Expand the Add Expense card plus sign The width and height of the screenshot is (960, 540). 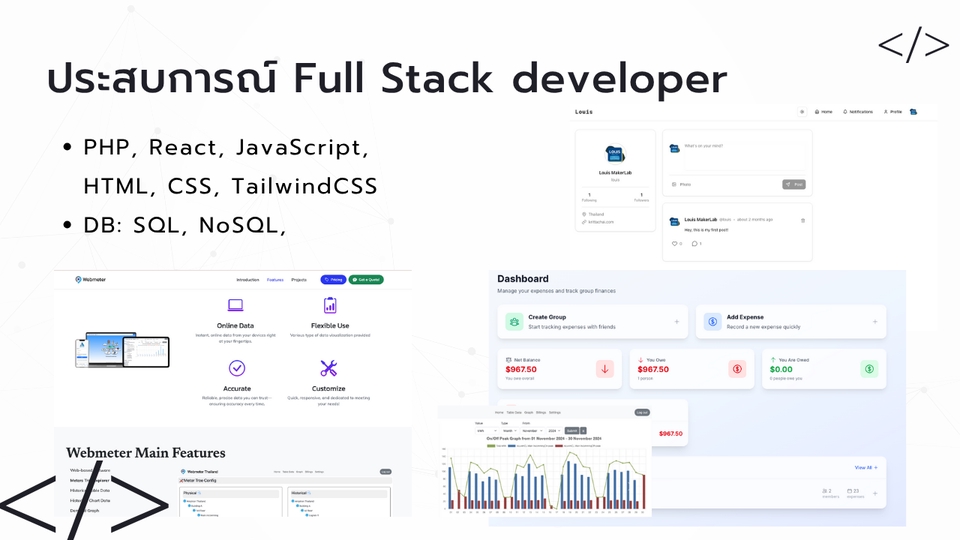pos(875,322)
